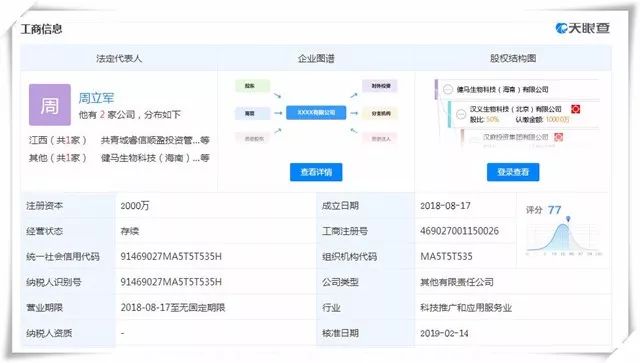
Task: Collapse the 汉义生物科技(北京)有限公司 node
Action: click(x=461, y=114)
